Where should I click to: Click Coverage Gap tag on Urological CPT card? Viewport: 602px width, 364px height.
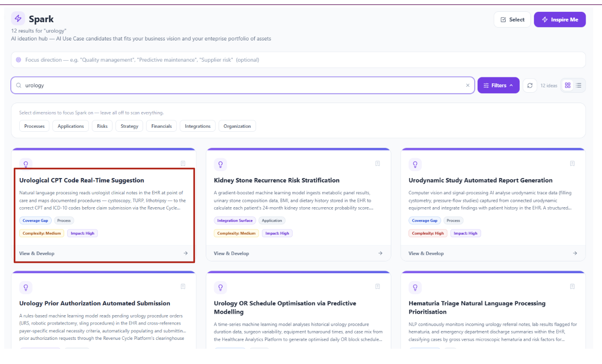tap(36, 220)
